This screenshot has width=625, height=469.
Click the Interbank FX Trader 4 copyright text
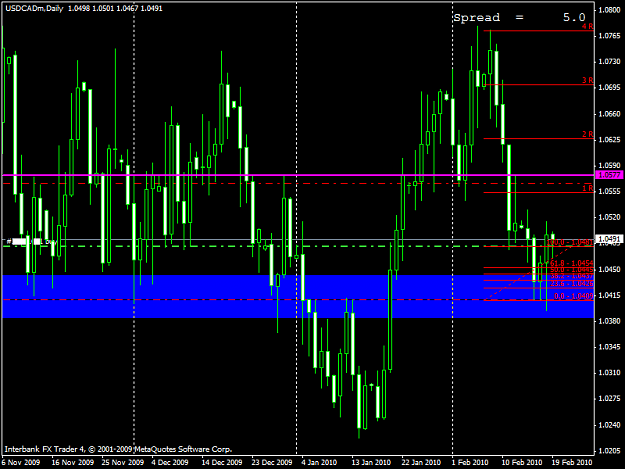click(118, 449)
